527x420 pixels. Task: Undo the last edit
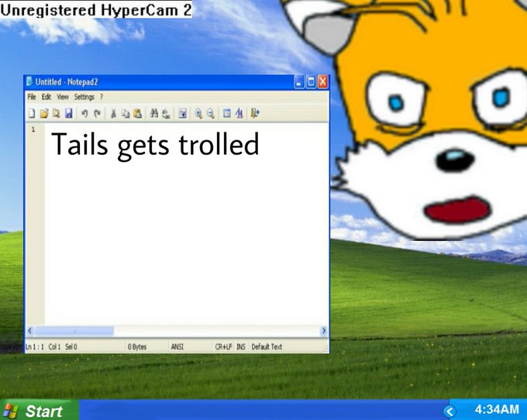click(84, 114)
